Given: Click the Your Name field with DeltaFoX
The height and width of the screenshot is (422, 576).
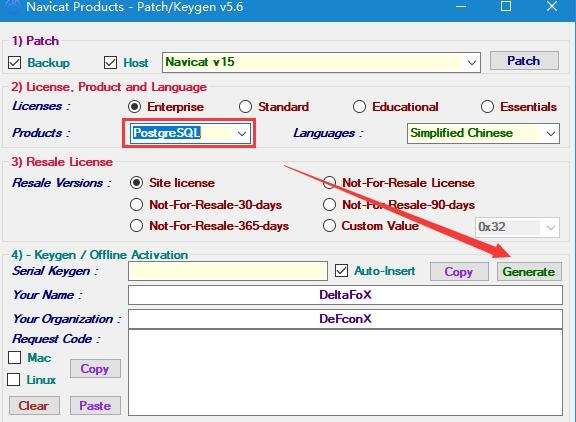Looking at the screenshot, I should point(345,295).
